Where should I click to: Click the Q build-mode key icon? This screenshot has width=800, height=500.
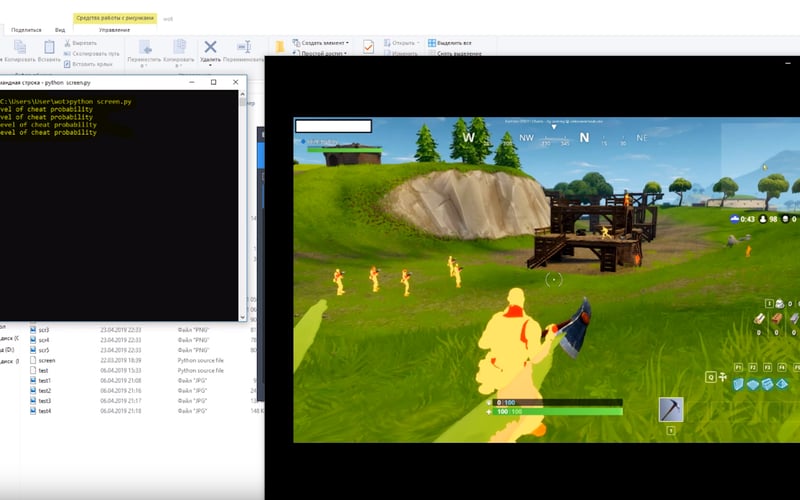point(711,377)
